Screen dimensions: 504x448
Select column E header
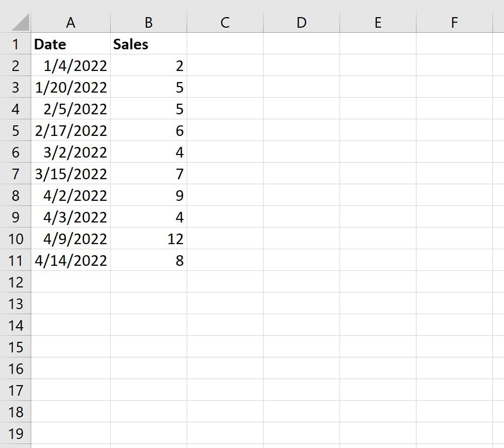(378, 23)
